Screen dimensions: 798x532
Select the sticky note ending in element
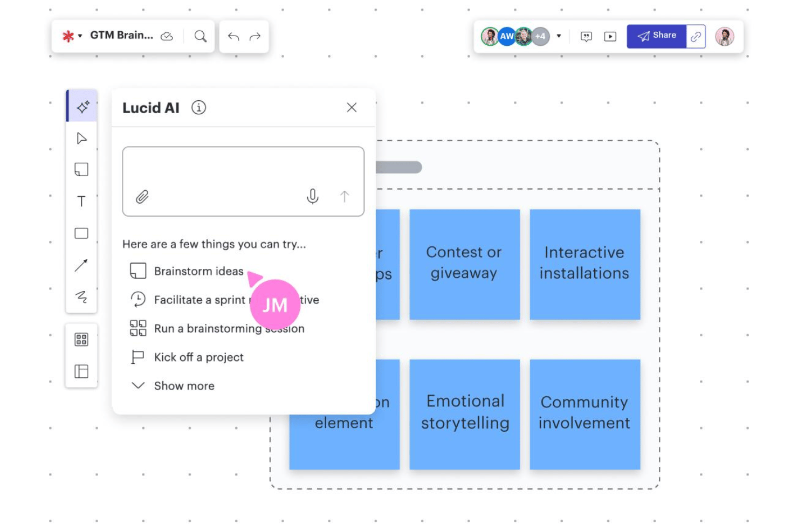(x=345, y=442)
